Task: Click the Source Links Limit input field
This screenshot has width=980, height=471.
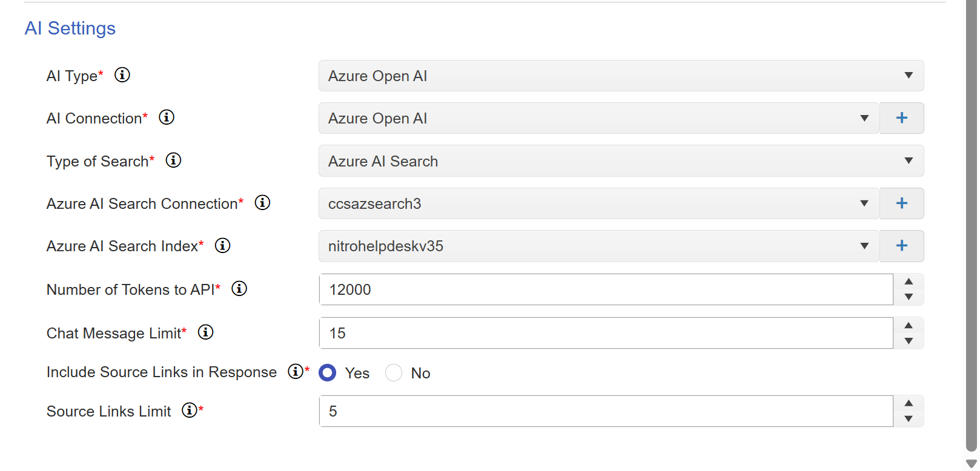Action: (x=606, y=412)
